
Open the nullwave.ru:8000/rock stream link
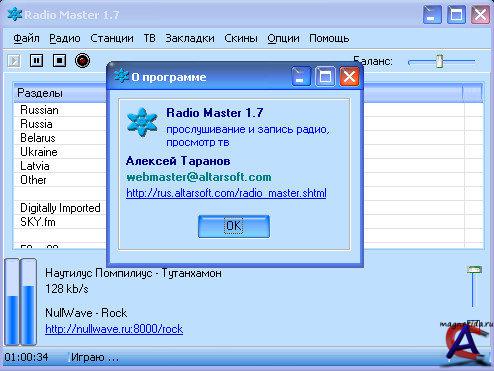point(114,329)
